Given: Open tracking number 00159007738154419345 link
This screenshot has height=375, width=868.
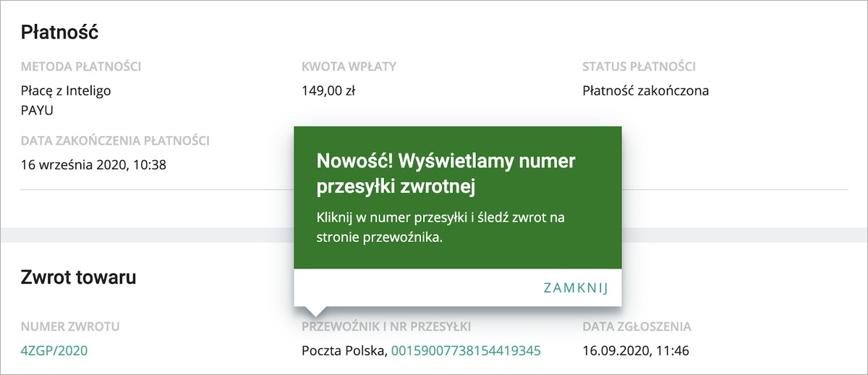Looking at the screenshot, I should pyautogui.click(x=466, y=351).
